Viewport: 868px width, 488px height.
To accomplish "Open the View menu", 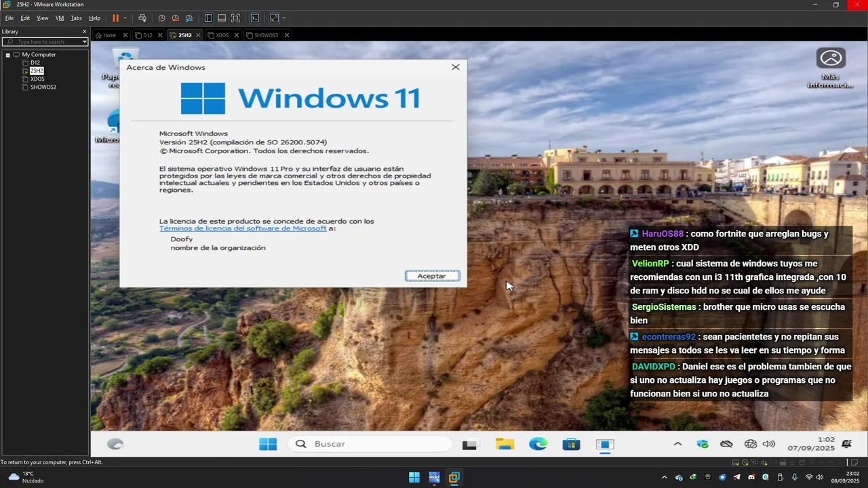I will coord(43,18).
